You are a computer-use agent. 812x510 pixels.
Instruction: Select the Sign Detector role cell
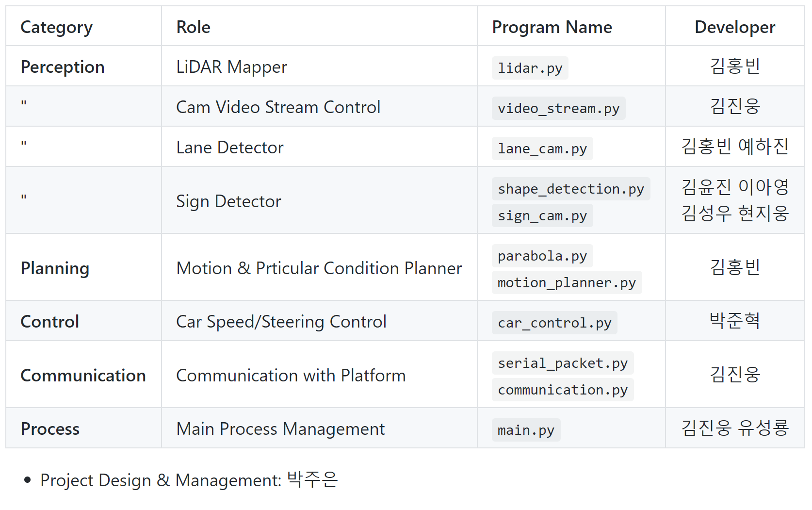pos(319,200)
